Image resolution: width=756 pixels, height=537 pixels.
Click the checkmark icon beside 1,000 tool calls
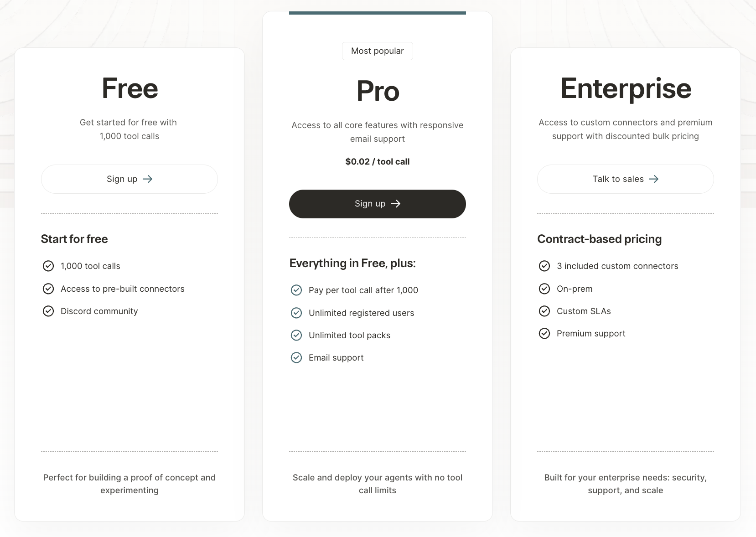[x=49, y=266]
